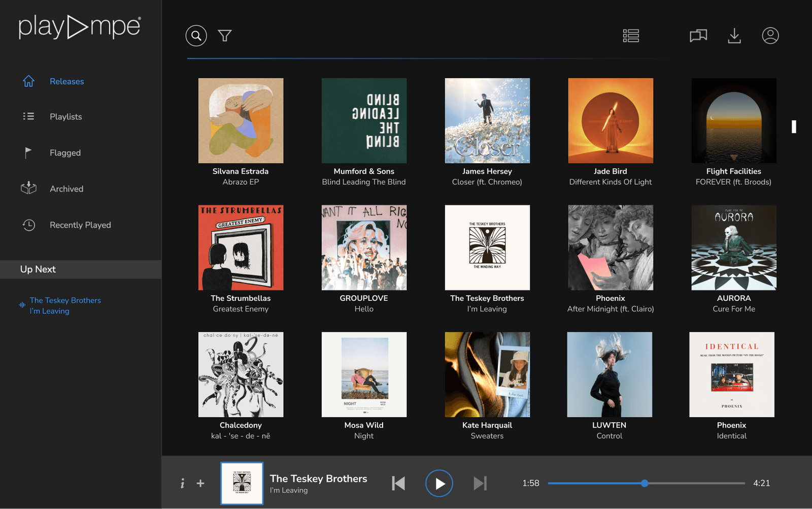Click the download icon
Screen dimensions: 812x509
tap(734, 36)
